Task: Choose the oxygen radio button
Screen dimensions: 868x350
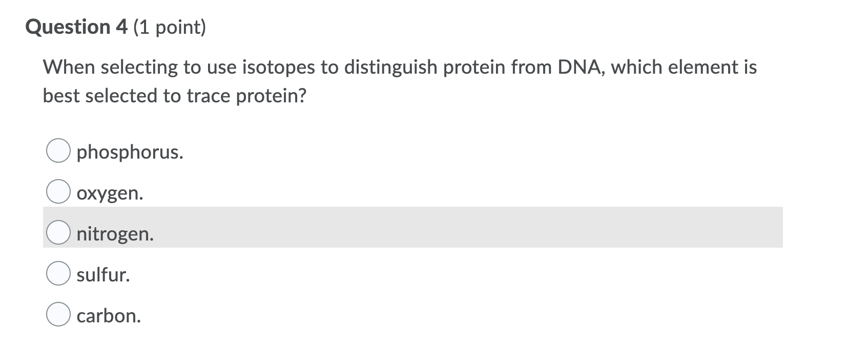Action: point(58,192)
